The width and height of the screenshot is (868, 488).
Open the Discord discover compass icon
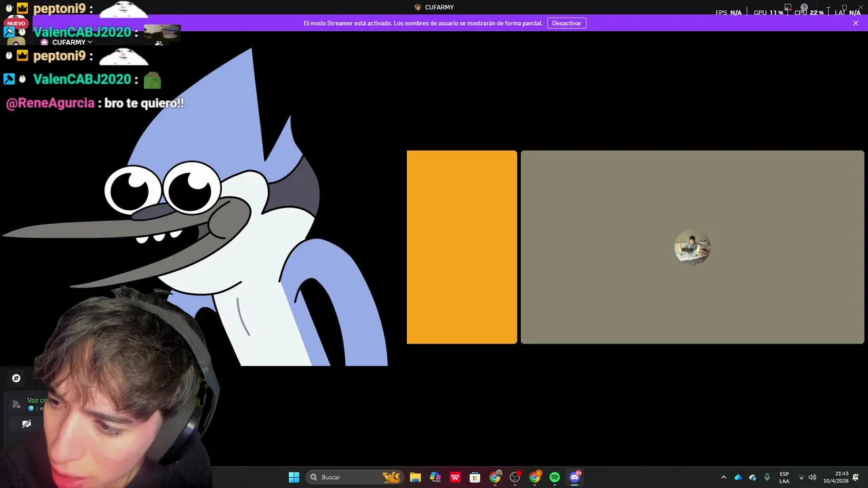(x=16, y=378)
